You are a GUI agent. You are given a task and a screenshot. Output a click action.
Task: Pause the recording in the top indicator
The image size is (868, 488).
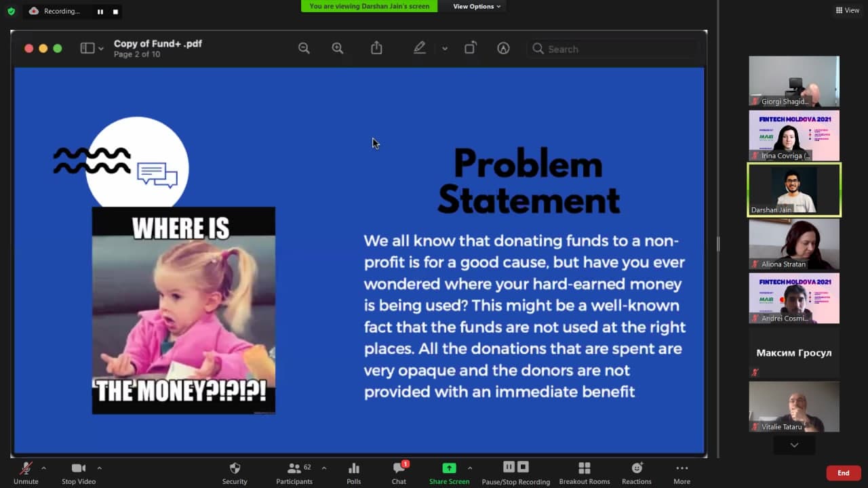pos(100,12)
